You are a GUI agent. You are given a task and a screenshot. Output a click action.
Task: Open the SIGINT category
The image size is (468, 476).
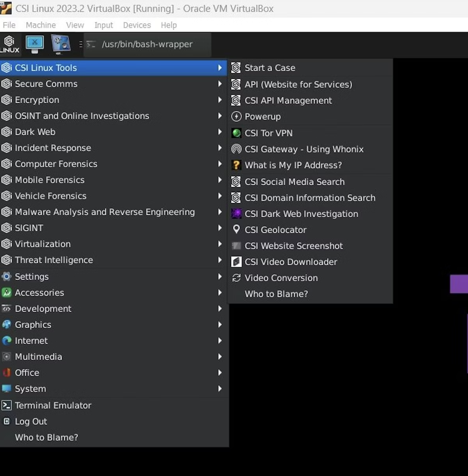pos(114,228)
